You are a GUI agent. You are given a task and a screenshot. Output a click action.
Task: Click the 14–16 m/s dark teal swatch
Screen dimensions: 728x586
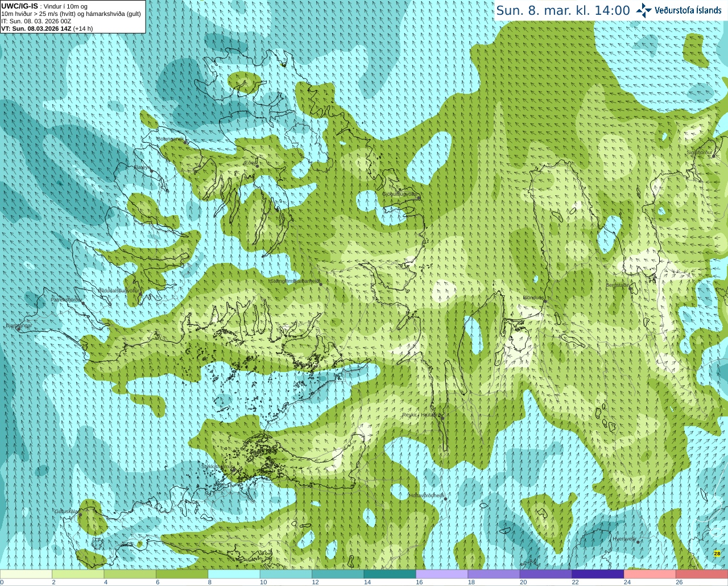390,574
